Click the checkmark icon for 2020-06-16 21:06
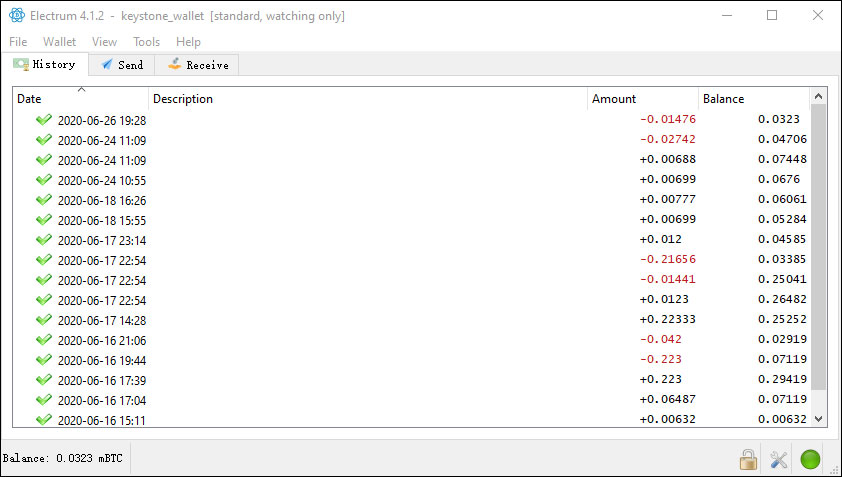842x477 pixels. point(43,340)
